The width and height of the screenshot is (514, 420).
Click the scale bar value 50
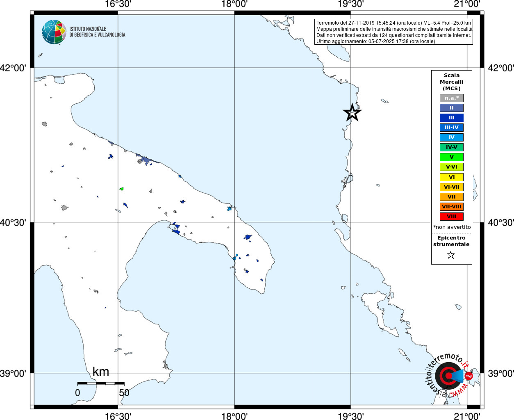click(124, 393)
